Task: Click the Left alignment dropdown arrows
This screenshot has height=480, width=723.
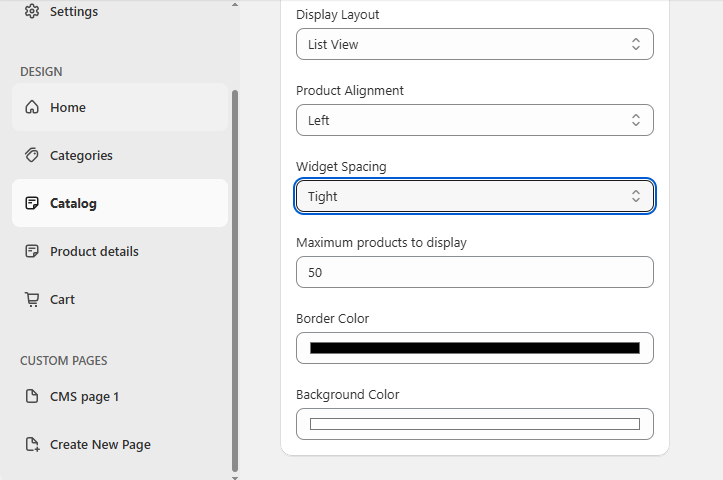Action: coord(635,120)
